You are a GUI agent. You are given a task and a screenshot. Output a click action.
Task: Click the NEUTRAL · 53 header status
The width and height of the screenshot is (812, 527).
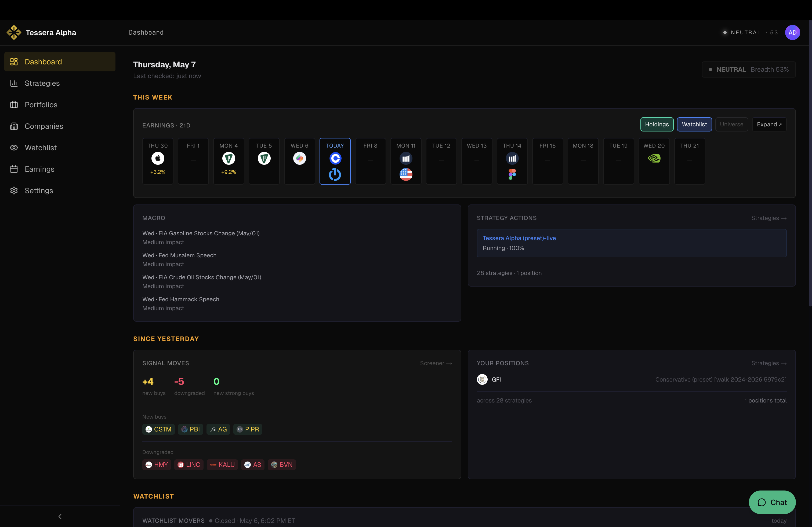[750, 32]
